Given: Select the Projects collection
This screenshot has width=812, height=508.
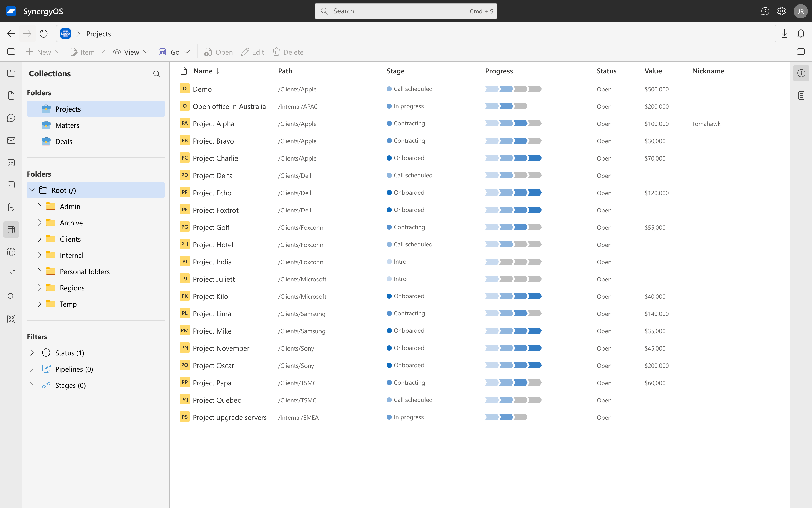Looking at the screenshot, I should 96,109.
